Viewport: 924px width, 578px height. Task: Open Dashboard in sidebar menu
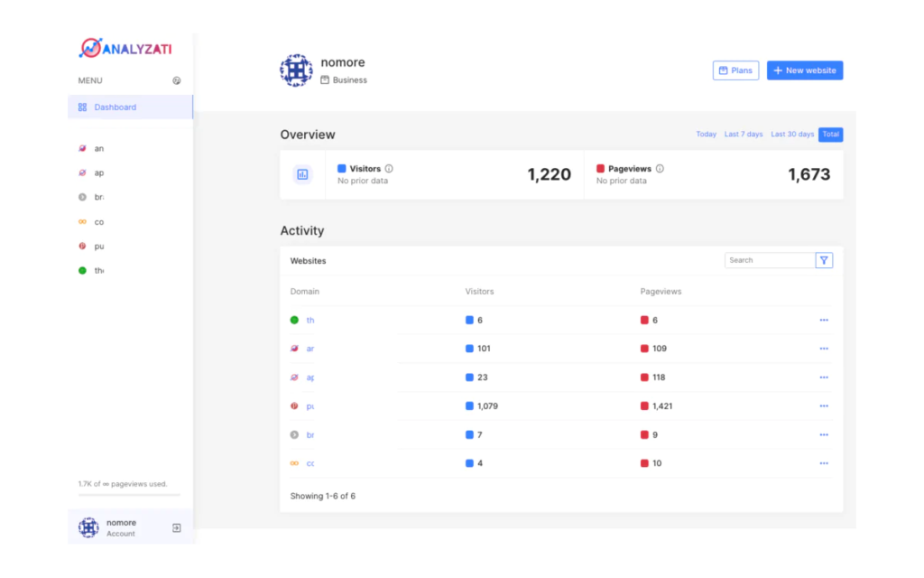[130, 107]
